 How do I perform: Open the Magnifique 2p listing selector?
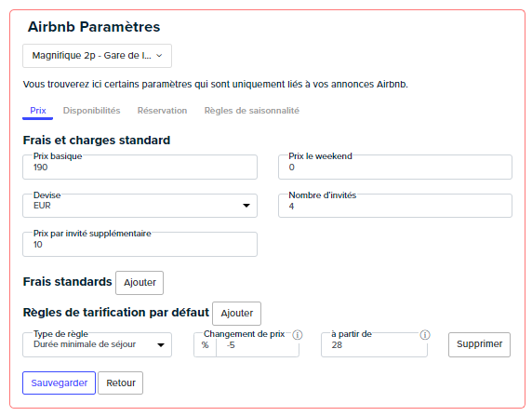[97, 56]
